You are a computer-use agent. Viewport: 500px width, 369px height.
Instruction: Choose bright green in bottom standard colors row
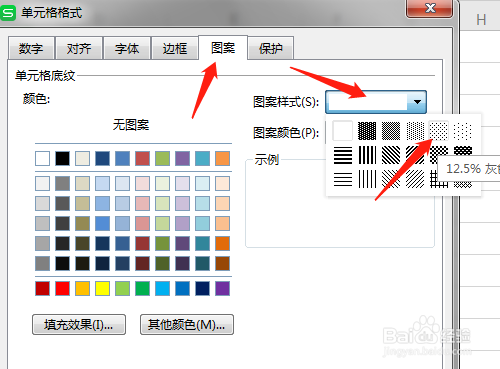142,288
